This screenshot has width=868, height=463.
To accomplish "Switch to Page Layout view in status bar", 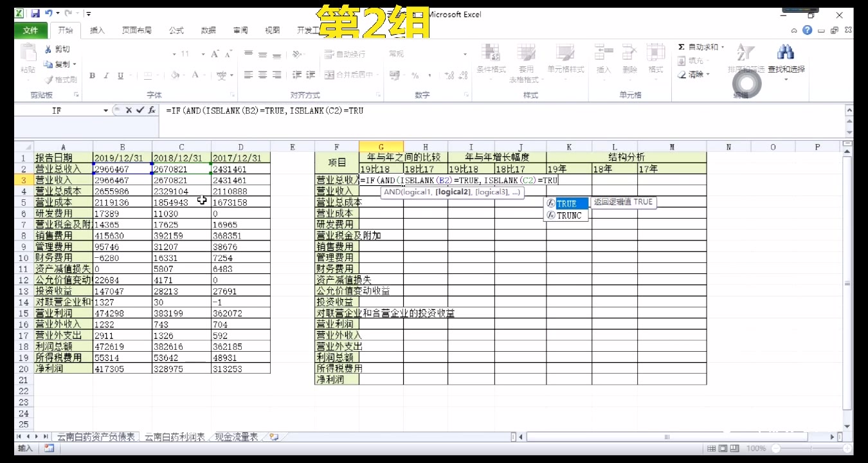I will pyautogui.click(x=724, y=449).
